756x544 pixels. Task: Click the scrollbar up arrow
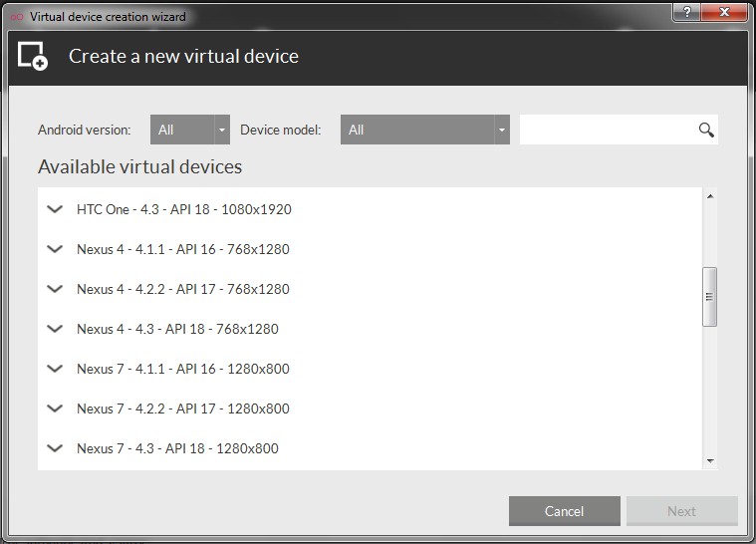click(710, 196)
